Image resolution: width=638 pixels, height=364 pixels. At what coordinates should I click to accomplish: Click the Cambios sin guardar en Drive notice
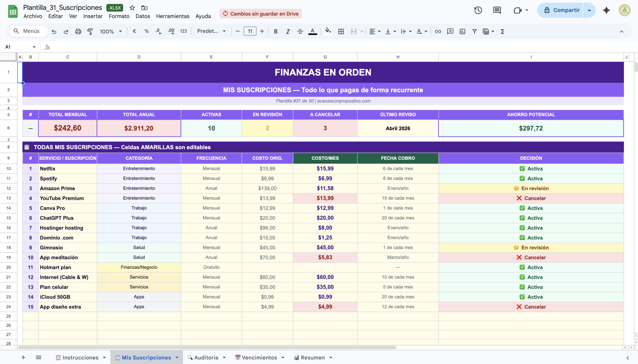260,13
